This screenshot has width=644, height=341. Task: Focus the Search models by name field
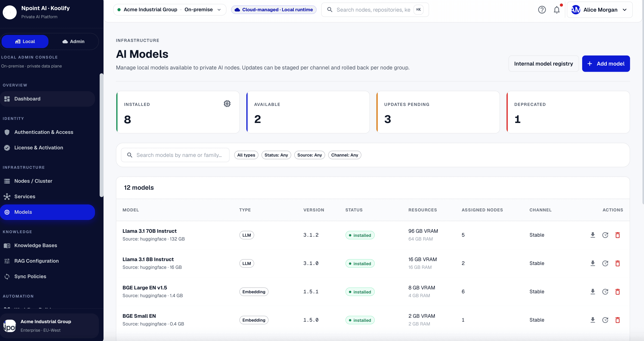(175, 155)
